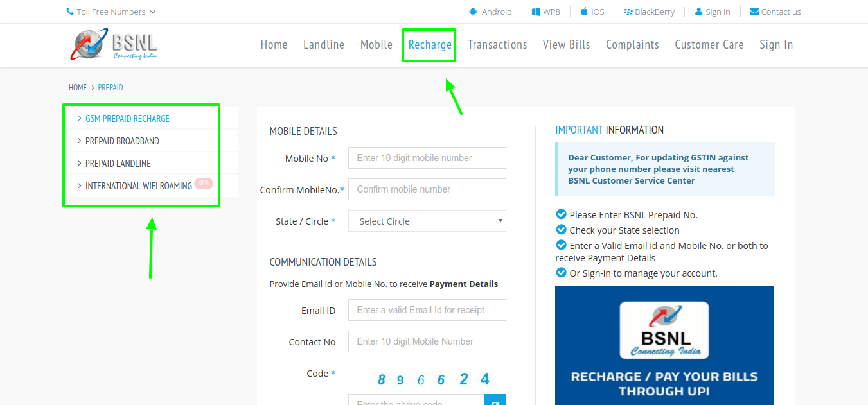868x405 pixels.
Task: Click the IMPORTANT INFORMATION heading
Action: click(x=609, y=130)
